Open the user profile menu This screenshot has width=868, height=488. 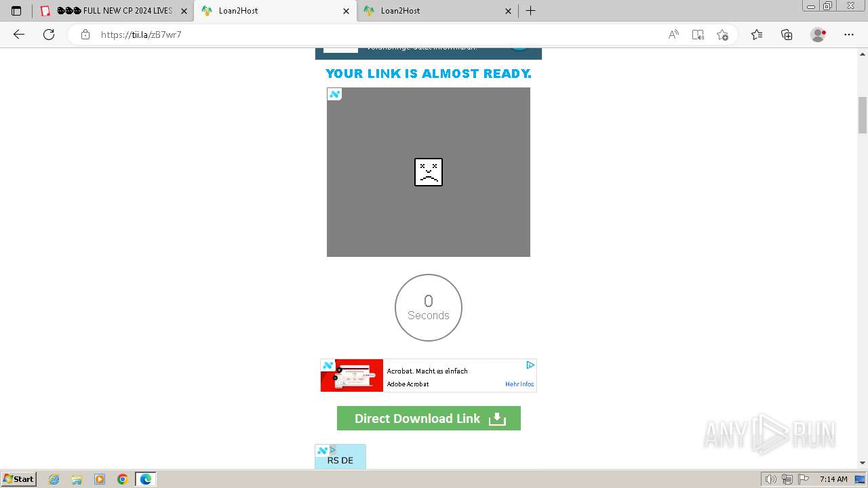pyautogui.click(x=818, y=35)
